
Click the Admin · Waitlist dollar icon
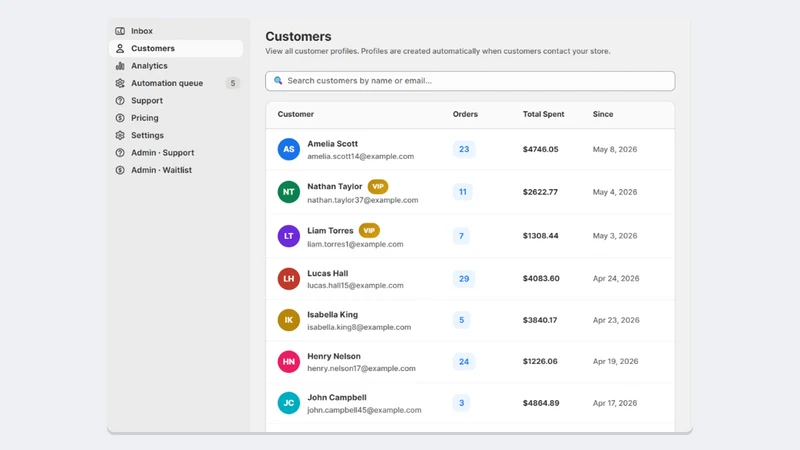[120, 170]
